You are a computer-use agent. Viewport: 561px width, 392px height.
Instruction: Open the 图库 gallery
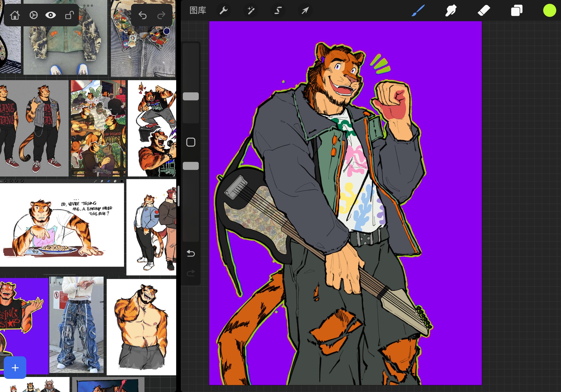pyautogui.click(x=198, y=10)
